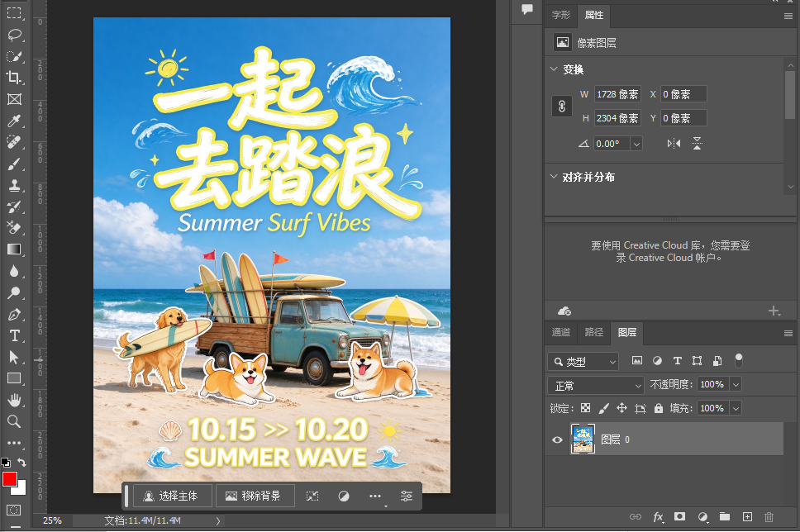Switch to the 字形 tab
The image size is (800, 532).
point(560,16)
